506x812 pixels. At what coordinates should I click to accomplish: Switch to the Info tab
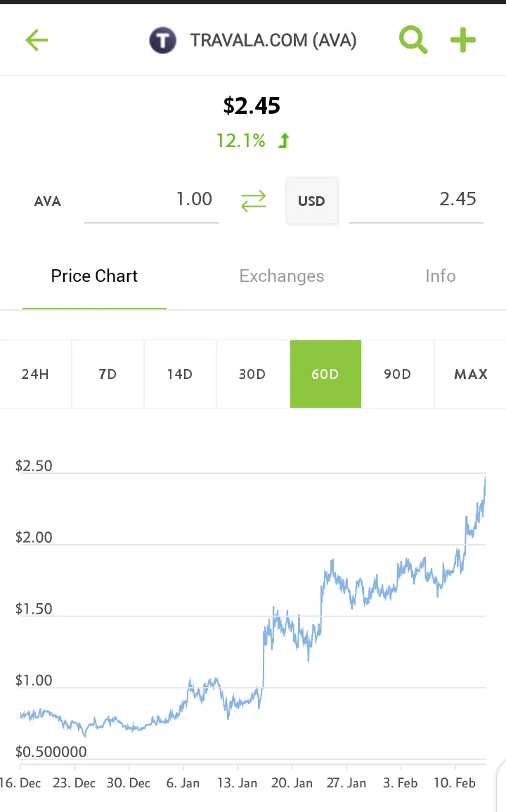[x=440, y=276]
